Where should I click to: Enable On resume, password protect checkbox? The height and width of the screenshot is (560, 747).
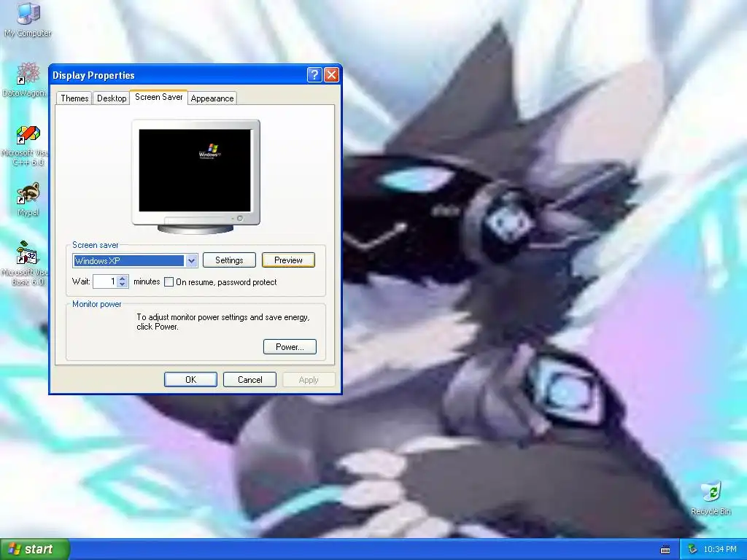(x=169, y=282)
